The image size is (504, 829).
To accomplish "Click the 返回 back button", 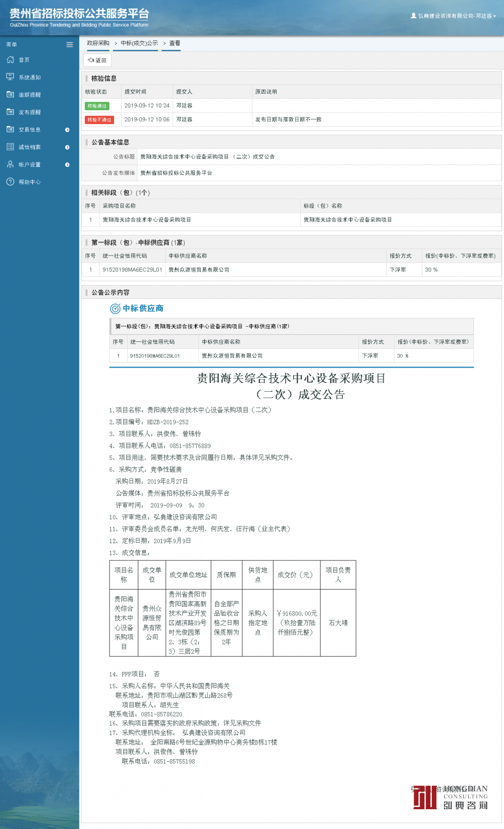I will tap(97, 61).
